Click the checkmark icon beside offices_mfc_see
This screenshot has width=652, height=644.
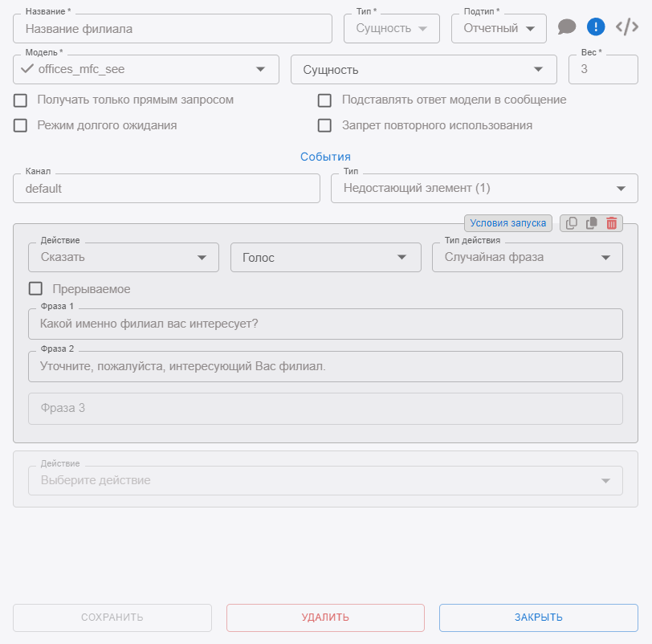coord(27,69)
